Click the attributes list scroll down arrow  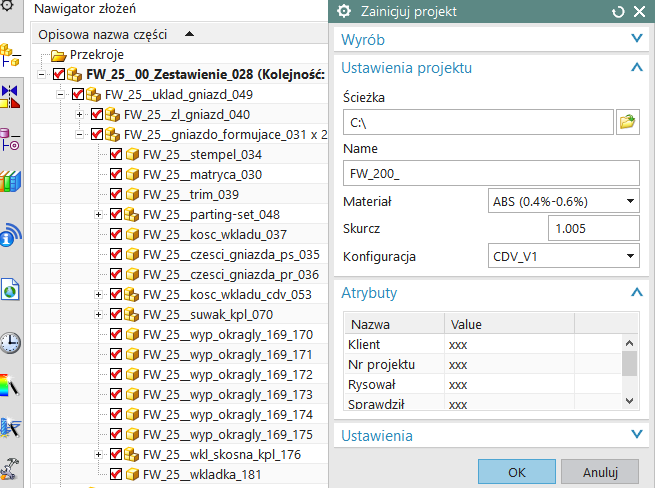(630, 400)
